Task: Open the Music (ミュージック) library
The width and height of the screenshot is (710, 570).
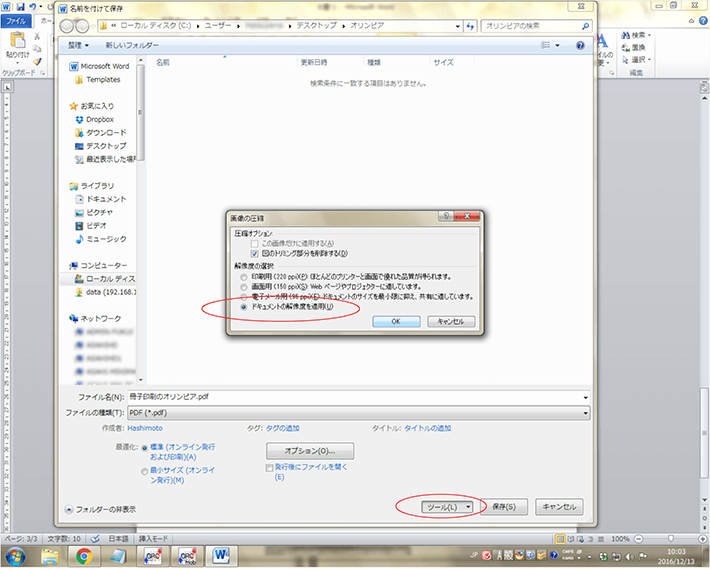Action: (107, 239)
